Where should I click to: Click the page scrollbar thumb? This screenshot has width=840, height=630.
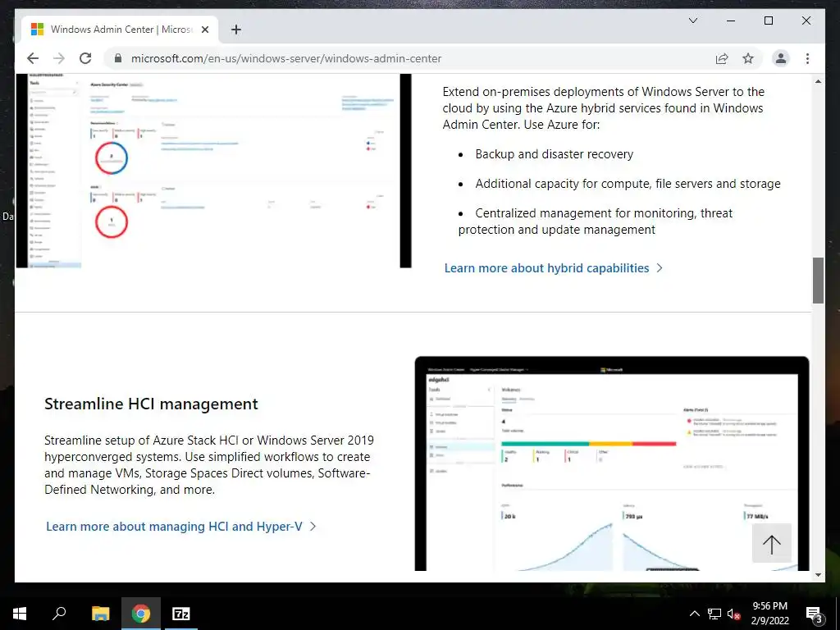[818, 281]
